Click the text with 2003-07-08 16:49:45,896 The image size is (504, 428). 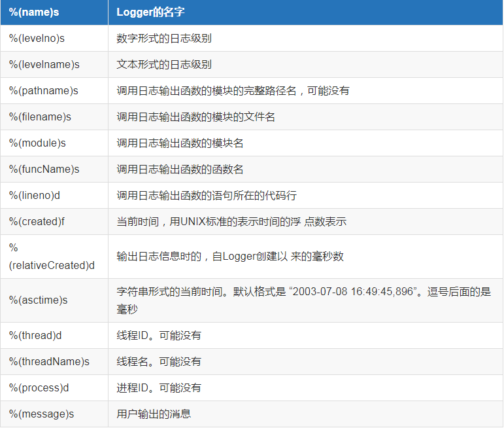[x=304, y=300]
